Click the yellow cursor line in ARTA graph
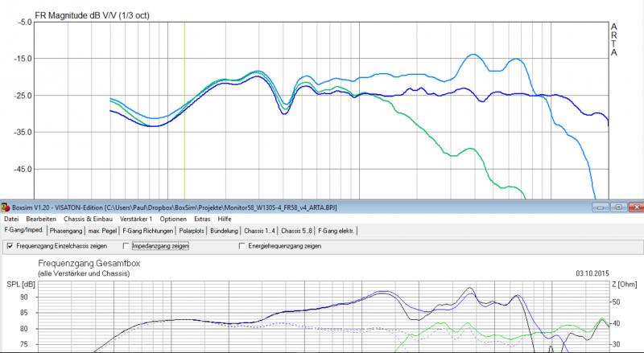644x353 pixels. [x=184, y=111]
